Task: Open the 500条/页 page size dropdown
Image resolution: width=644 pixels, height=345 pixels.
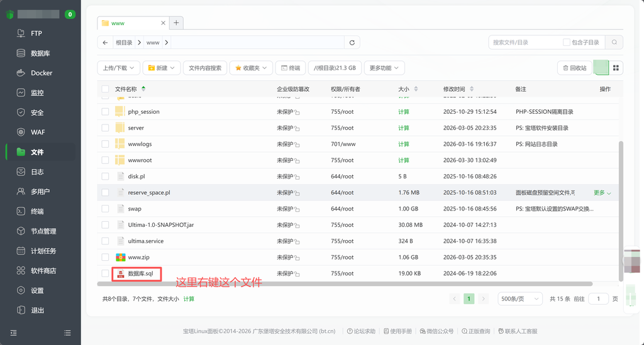Action: 520,299
